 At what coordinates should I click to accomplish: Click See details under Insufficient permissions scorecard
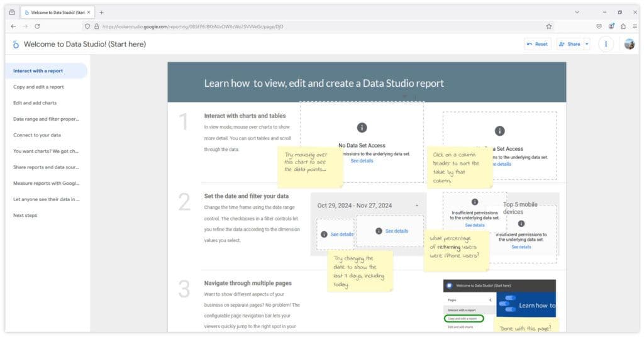[x=475, y=225]
